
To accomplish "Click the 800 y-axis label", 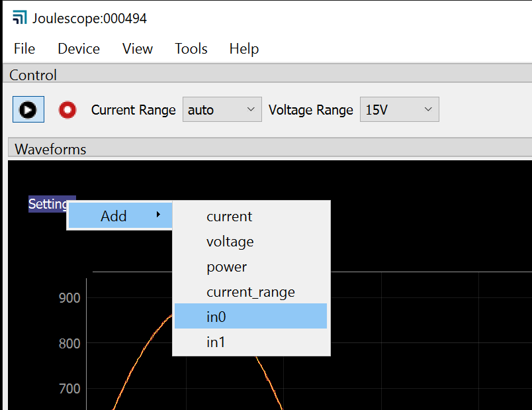I will pos(69,343).
